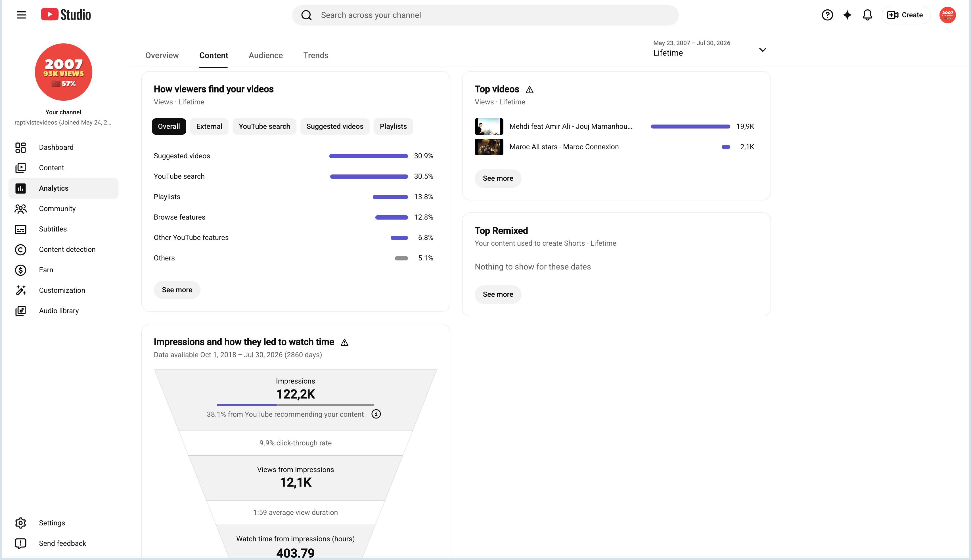Click the YouTube search 30.5% row label
The image size is (971, 560).
pos(179,176)
